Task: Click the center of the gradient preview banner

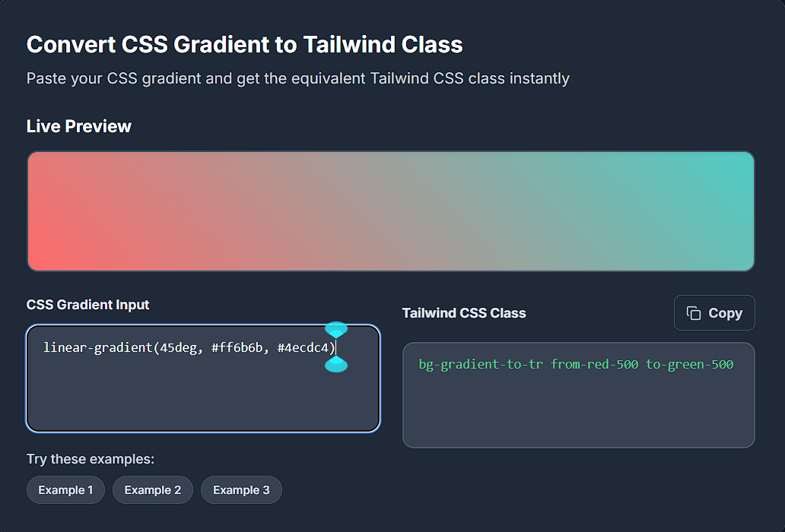Action: click(390, 211)
